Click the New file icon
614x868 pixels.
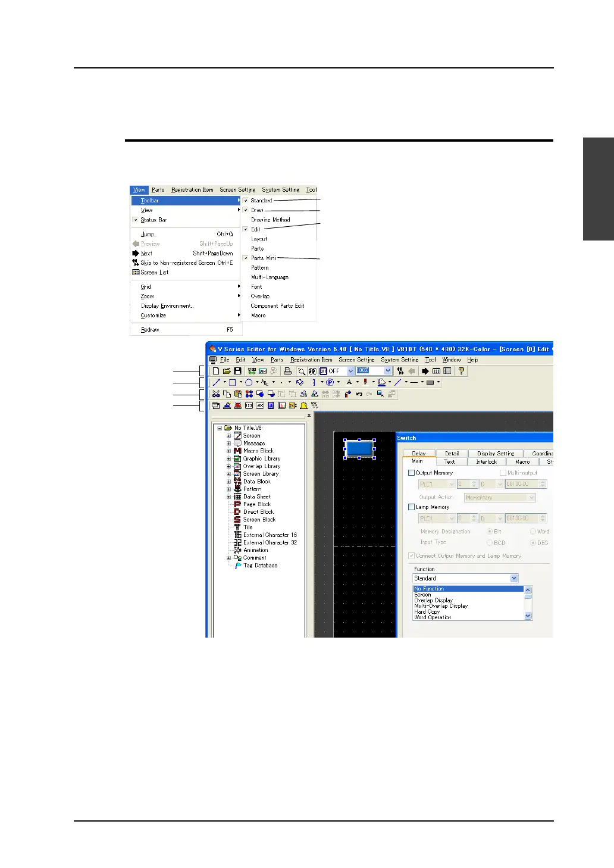point(216,371)
